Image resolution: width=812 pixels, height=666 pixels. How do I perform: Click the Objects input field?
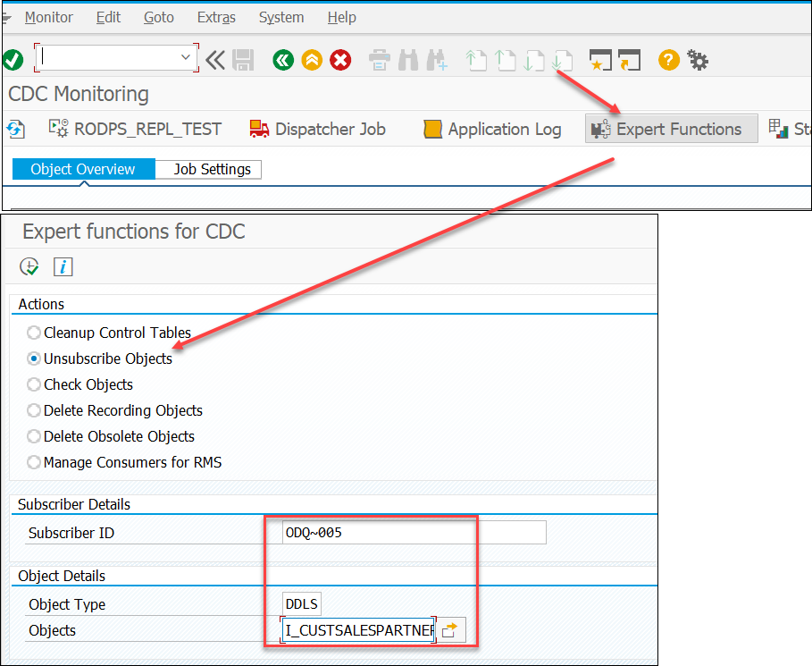click(x=358, y=629)
